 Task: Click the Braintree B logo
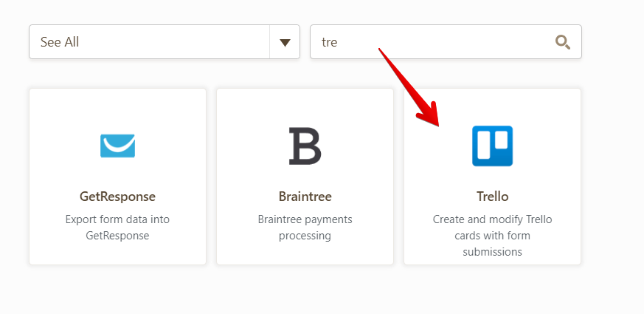pos(305,146)
